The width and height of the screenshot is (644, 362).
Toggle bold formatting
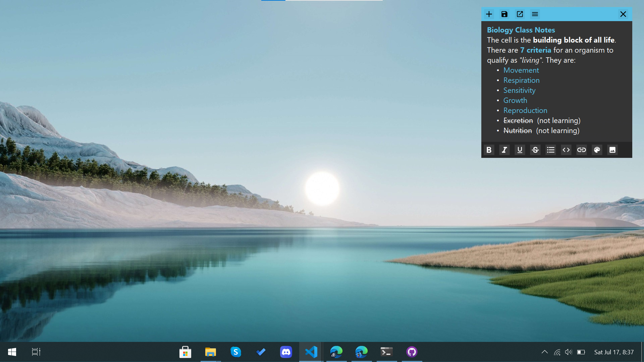coord(489,150)
